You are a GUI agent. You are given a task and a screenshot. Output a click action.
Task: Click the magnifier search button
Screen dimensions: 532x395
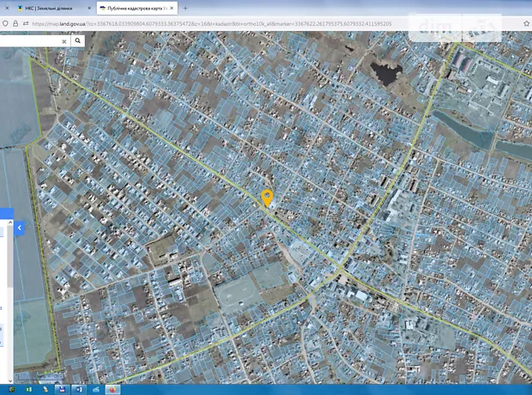click(77, 40)
